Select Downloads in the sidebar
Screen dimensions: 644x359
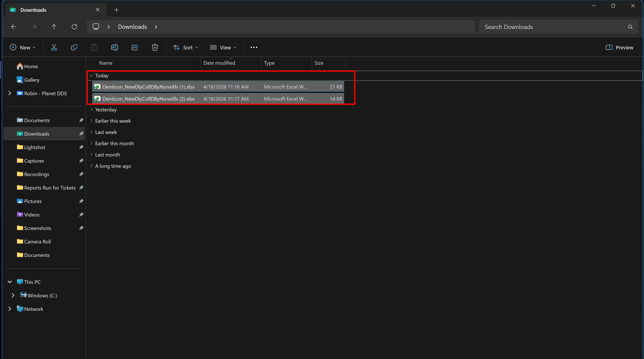pos(44,134)
